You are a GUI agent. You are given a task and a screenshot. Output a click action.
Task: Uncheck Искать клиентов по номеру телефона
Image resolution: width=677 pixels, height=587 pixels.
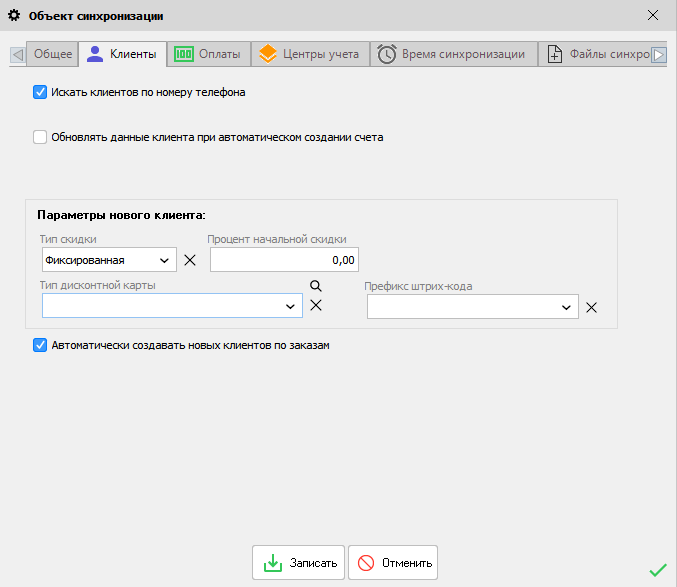(40, 92)
